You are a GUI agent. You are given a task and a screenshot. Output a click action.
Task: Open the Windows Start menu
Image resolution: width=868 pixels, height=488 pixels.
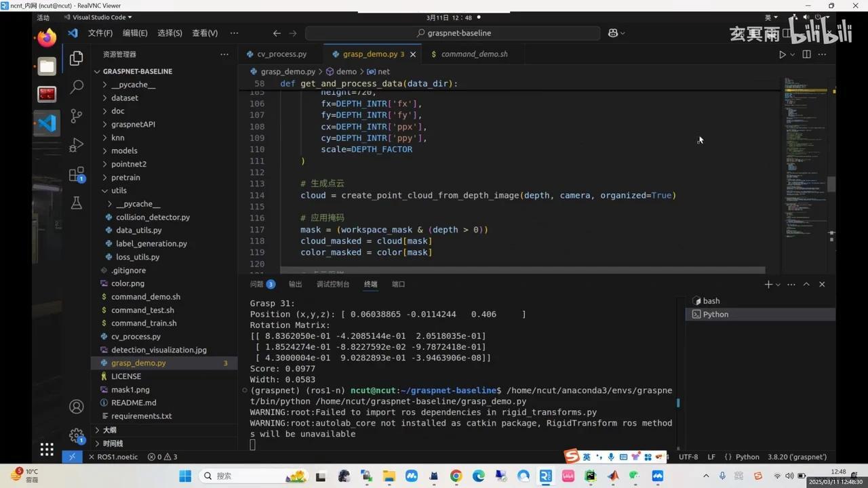click(x=184, y=476)
